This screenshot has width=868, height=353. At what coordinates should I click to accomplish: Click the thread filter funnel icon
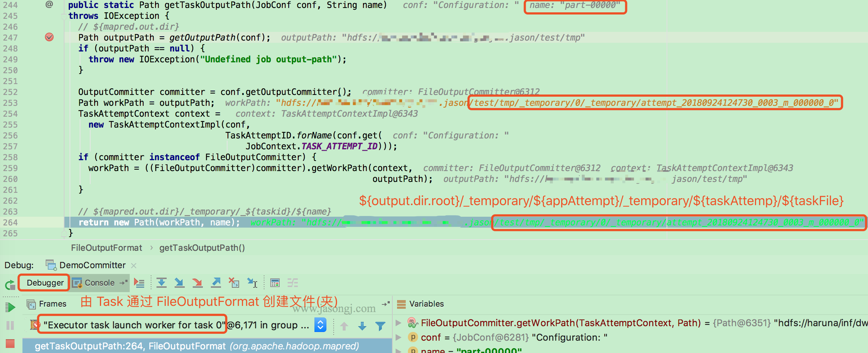380,326
